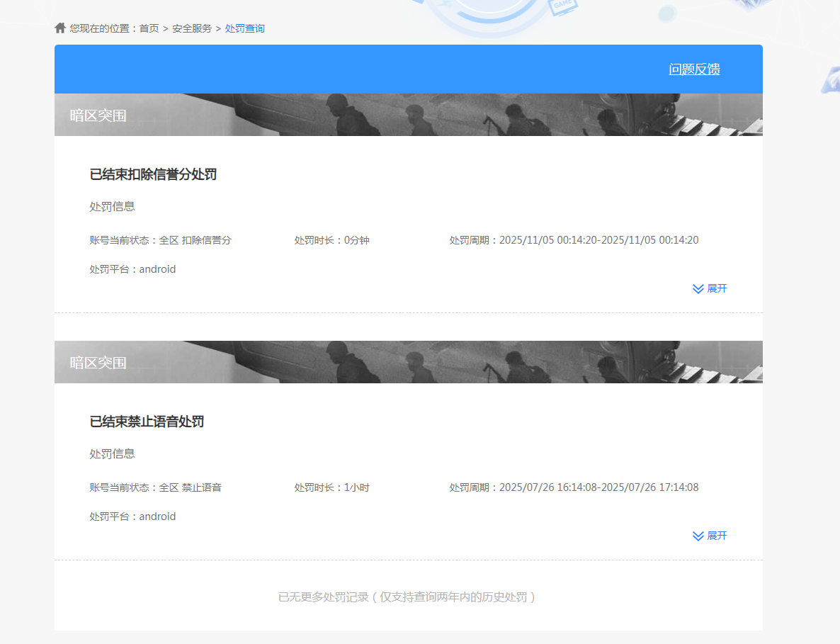Open 问题反馈 in the blue header bar
Image resolution: width=840 pixels, height=644 pixels.
coord(695,69)
